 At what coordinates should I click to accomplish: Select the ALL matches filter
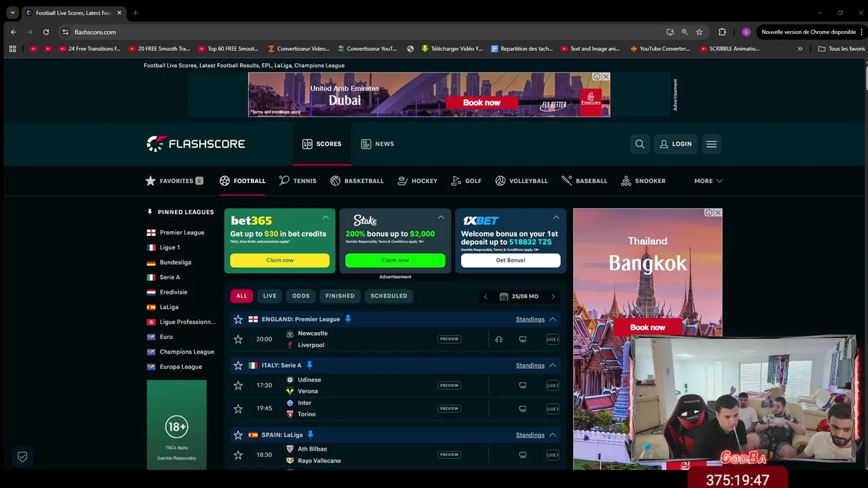(x=241, y=296)
